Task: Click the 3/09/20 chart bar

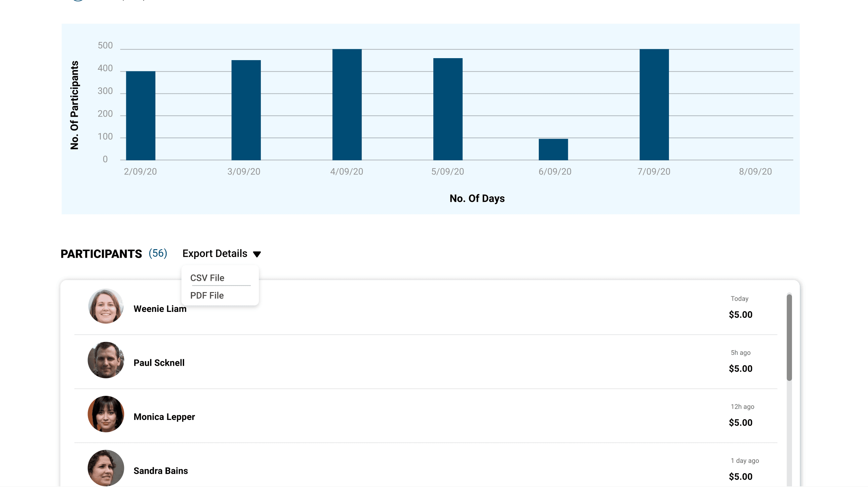Action: tap(246, 110)
